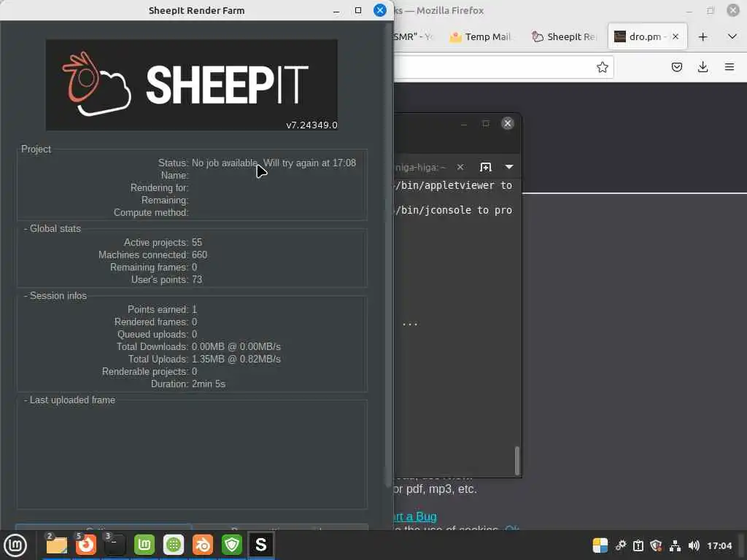
Task: Maximize the terminal window
Action: click(x=485, y=124)
